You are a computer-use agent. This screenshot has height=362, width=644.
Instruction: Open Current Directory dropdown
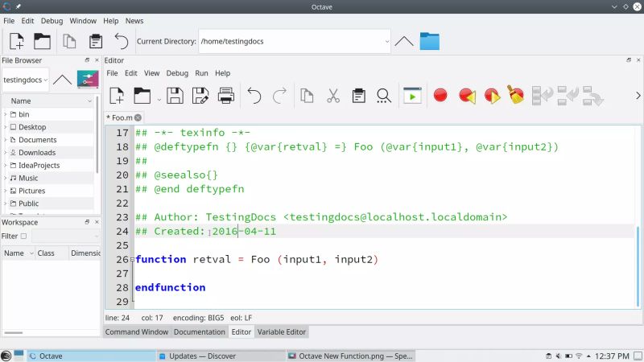387,42
